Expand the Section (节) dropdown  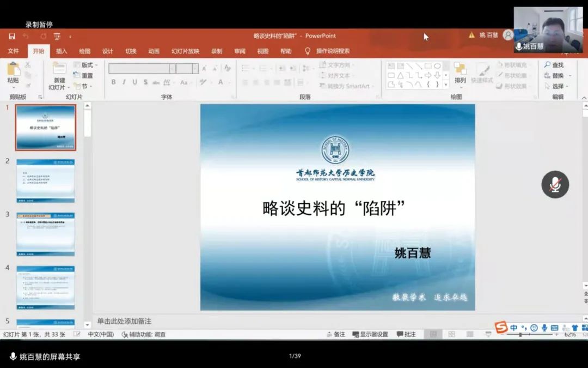coord(83,86)
